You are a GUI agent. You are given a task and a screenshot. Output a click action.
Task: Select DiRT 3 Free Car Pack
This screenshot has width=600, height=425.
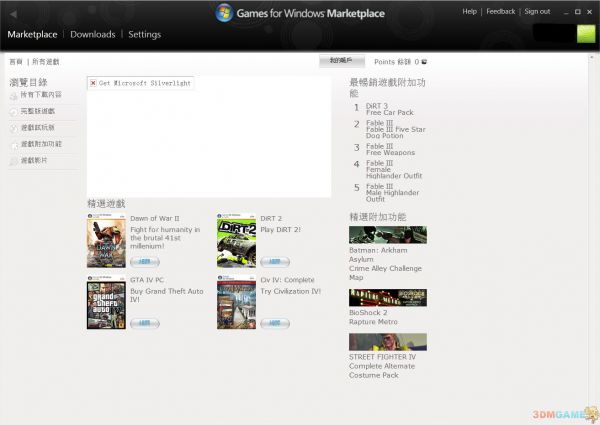click(387, 109)
